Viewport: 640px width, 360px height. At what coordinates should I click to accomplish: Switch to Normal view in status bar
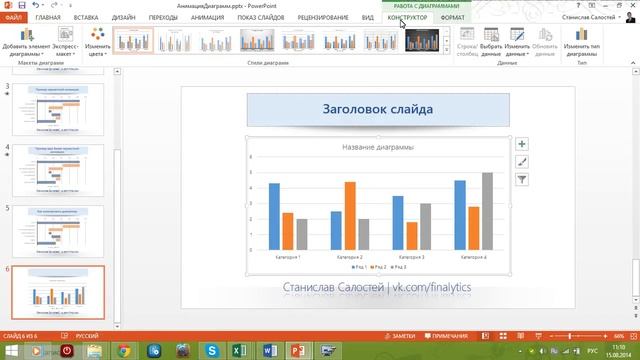(x=485, y=336)
